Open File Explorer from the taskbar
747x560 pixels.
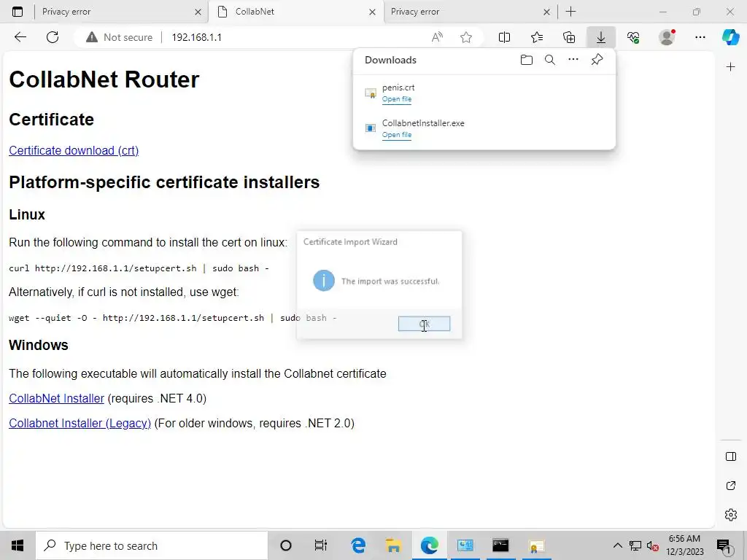tap(393, 545)
